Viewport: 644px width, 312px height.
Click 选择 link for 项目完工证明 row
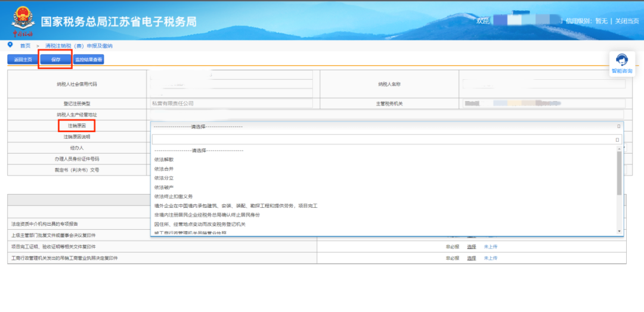point(471,247)
